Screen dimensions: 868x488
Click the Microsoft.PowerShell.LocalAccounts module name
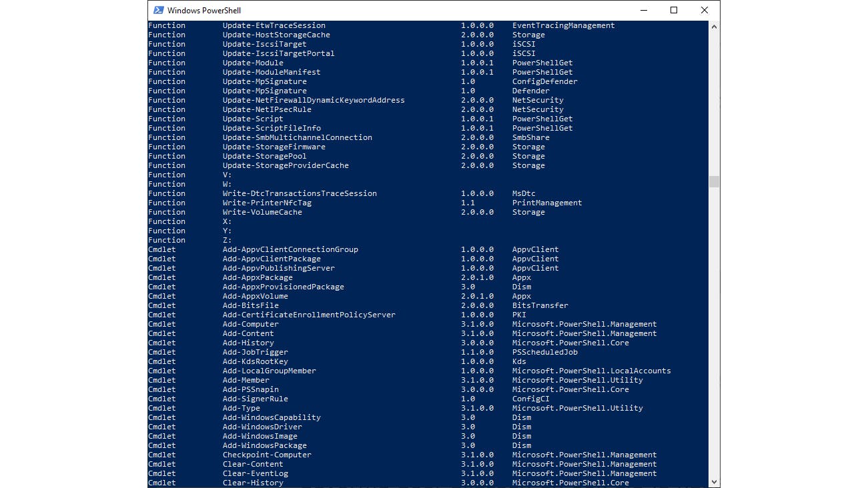pos(591,371)
